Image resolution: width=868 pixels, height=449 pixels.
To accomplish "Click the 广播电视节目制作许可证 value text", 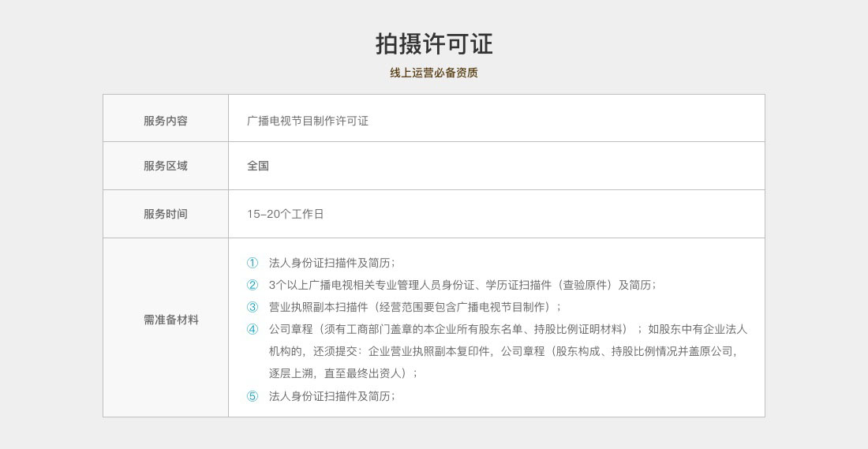I will click(x=308, y=121).
